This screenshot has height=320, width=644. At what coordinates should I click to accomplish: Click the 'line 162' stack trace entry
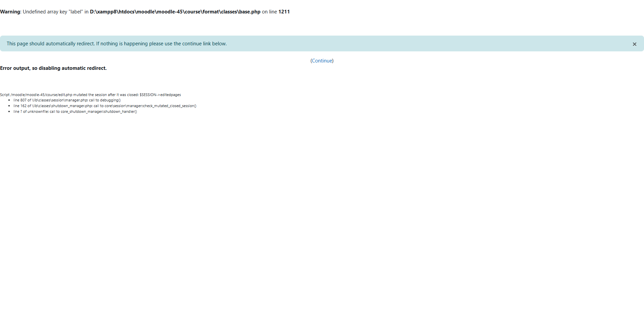pyautogui.click(x=20, y=106)
